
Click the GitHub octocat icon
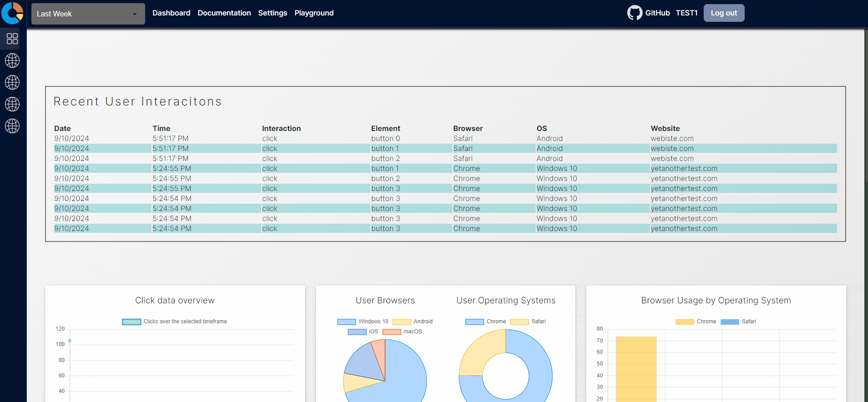[635, 13]
